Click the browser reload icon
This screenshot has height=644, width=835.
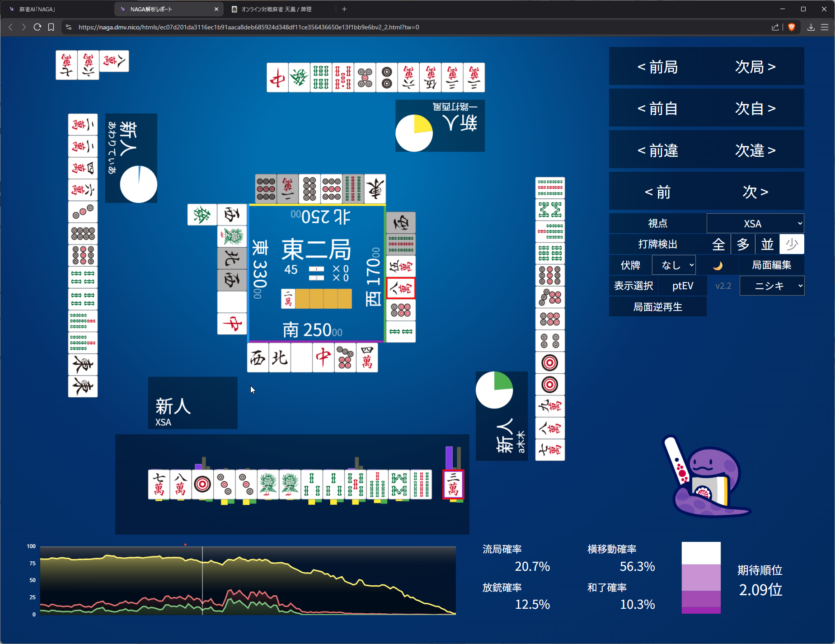click(x=38, y=27)
